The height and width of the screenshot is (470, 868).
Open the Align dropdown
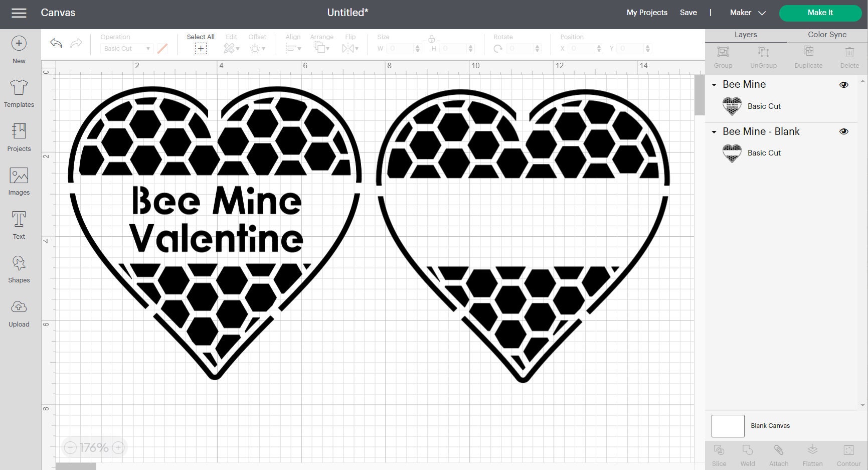293,48
